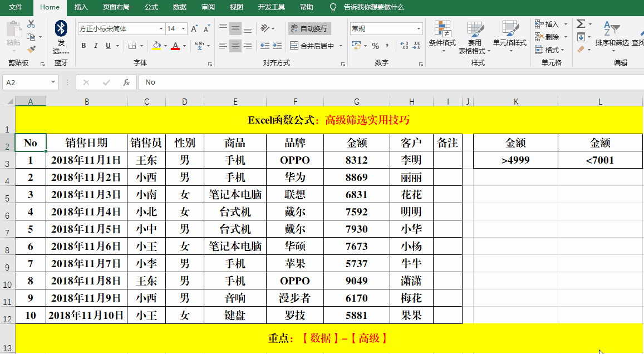
Task: Open the font name dropdown
Action: 161,29
